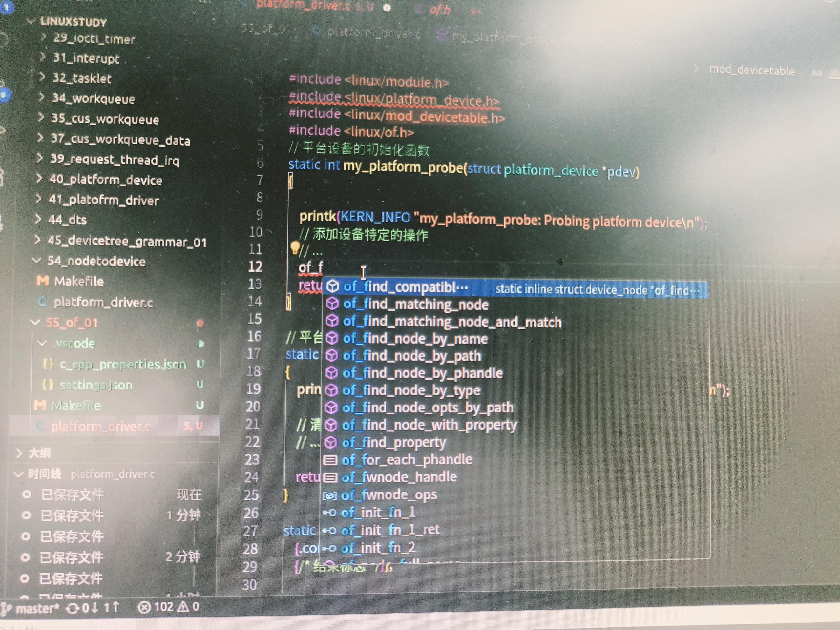This screenshot has height=630, width=840.
Task: Click the of_fwnode_ops variable icon
Action: pyautogui.click(x=329, y=495)
